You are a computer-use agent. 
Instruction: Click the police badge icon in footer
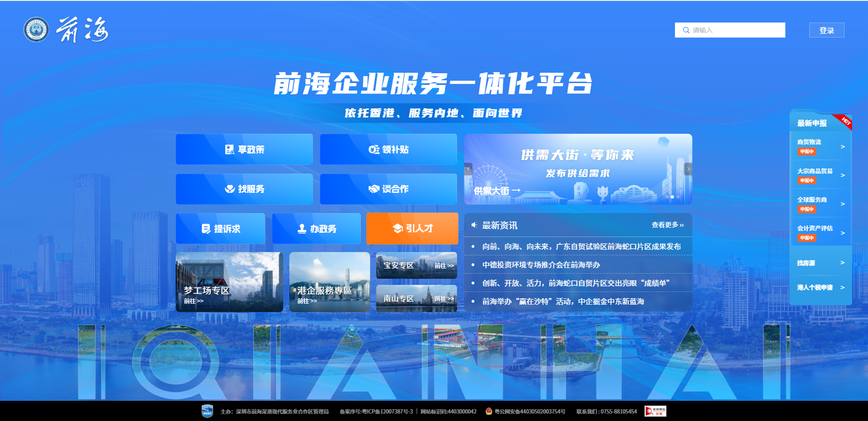click(488, 411)
